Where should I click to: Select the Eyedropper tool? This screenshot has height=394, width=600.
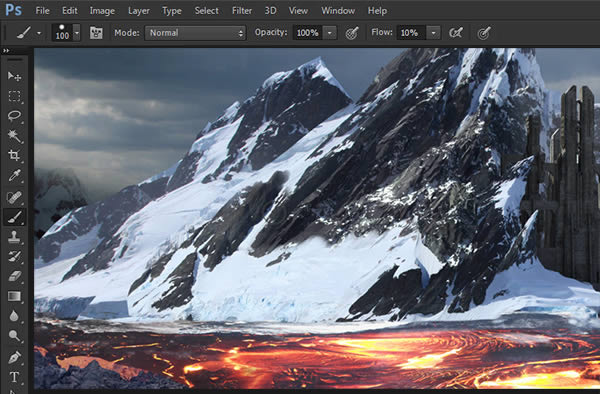click(x=14, y=176)
